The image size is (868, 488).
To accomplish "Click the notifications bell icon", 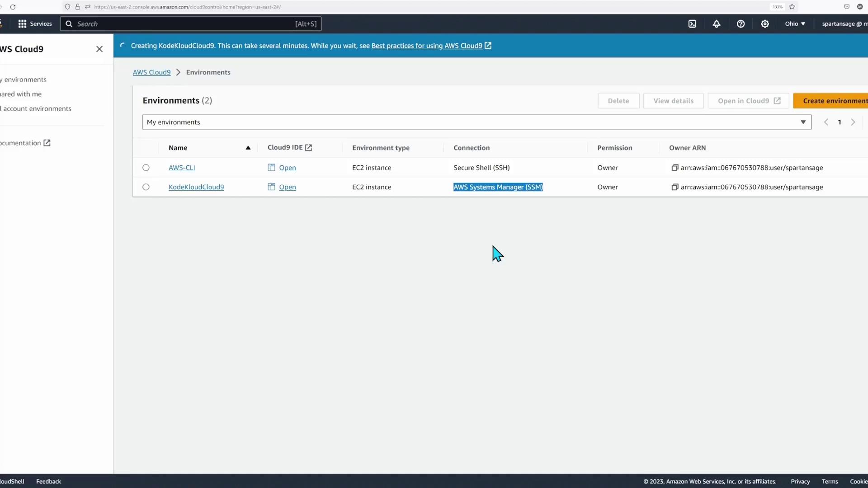I will point(717,24).
